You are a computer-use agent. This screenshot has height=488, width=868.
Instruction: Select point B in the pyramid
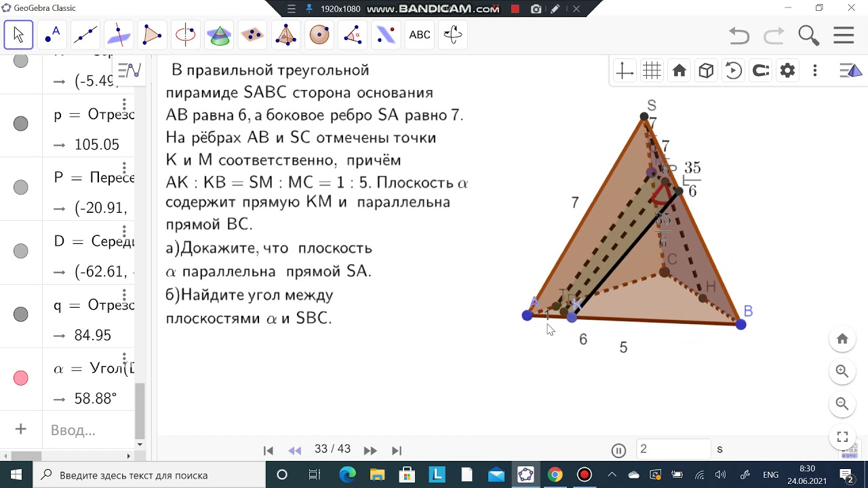tap(741, 325)
